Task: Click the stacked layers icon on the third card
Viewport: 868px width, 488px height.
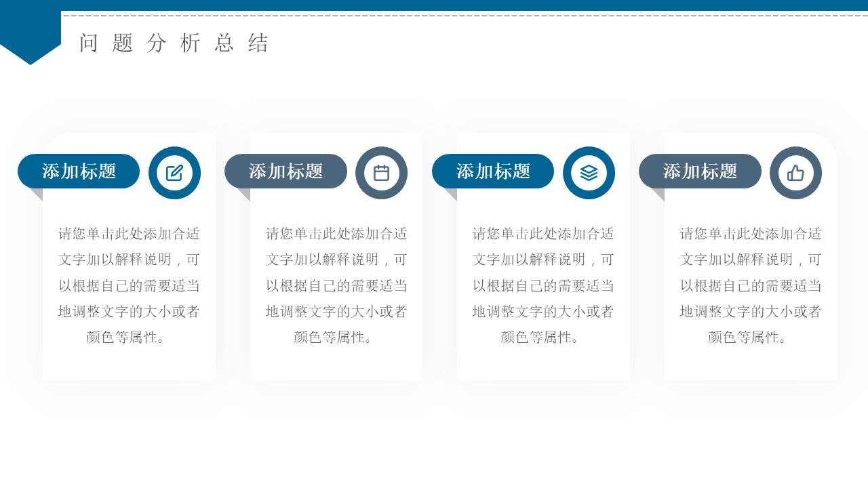Action: click(589, 173)
